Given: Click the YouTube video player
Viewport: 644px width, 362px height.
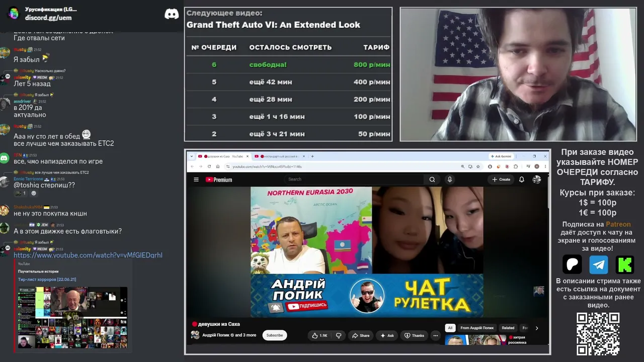Looking at the screenshot, I should tap(367, 252).
